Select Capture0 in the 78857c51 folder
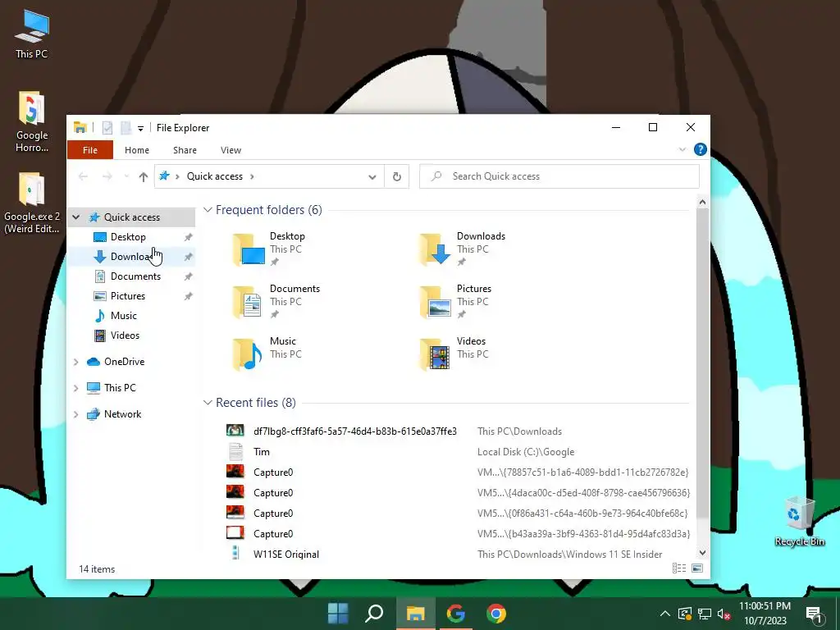The image size is (840, 630). tap(456, 472)
